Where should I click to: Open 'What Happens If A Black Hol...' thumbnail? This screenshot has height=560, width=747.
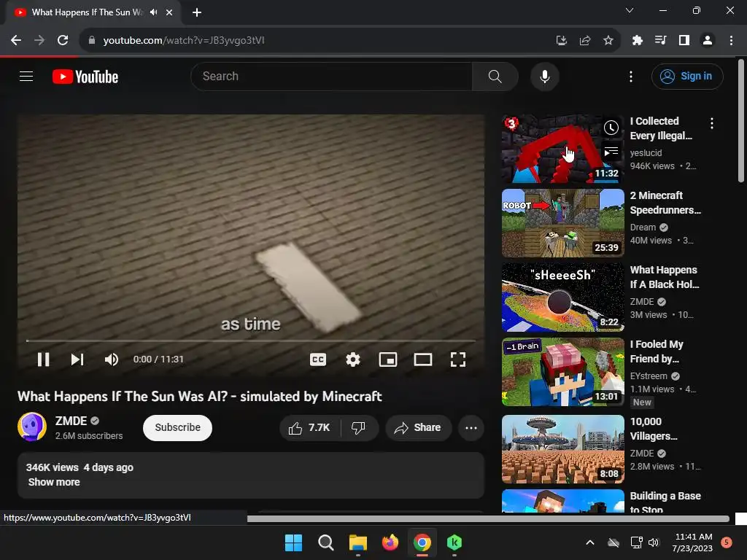pyautogui.click(x=562, y=297)
